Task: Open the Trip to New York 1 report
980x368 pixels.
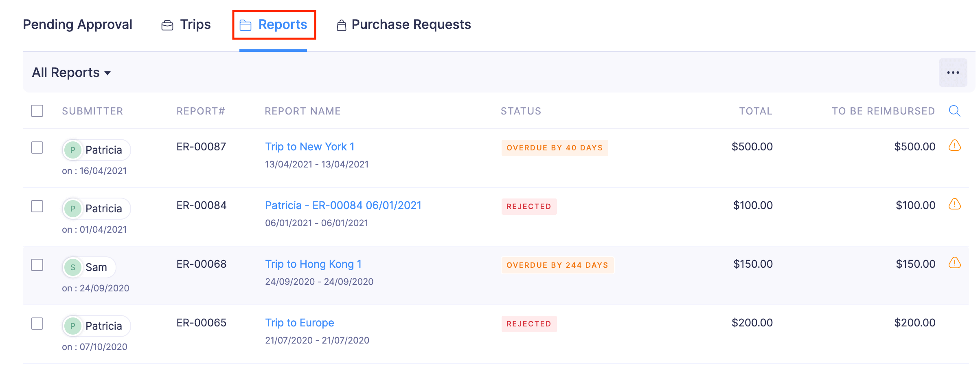Action: [310, 146]
